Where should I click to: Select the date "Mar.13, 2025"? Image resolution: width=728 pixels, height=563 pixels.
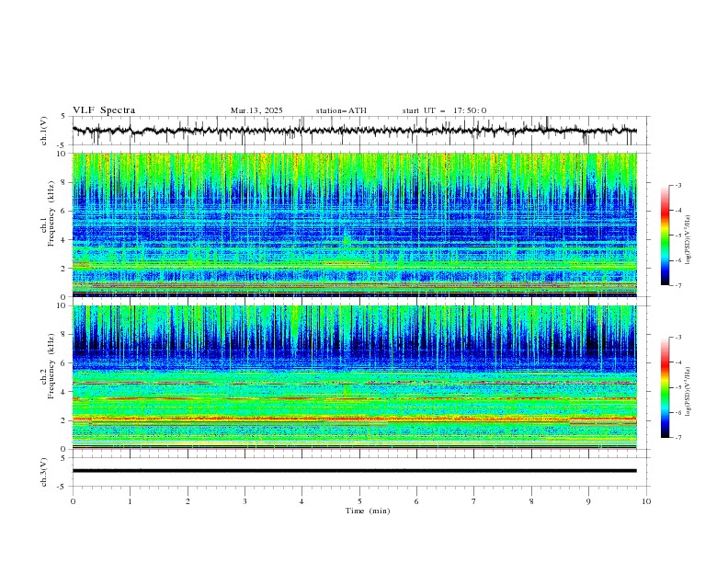(x=256, y=110)
